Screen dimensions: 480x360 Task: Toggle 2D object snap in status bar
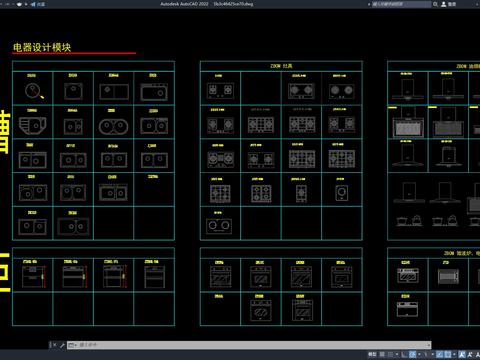click(448, 354)
